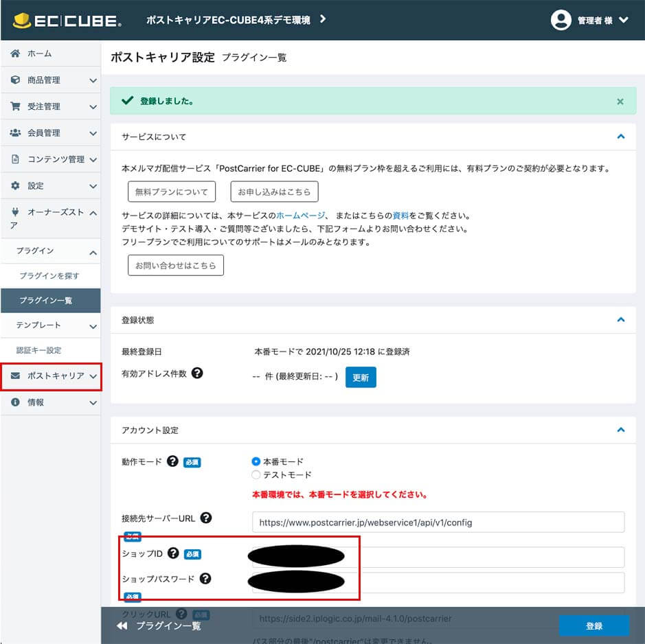Screen dimensions: 645x644
Task: Click help icon beside ショップID
Action: tap(173, 553)
